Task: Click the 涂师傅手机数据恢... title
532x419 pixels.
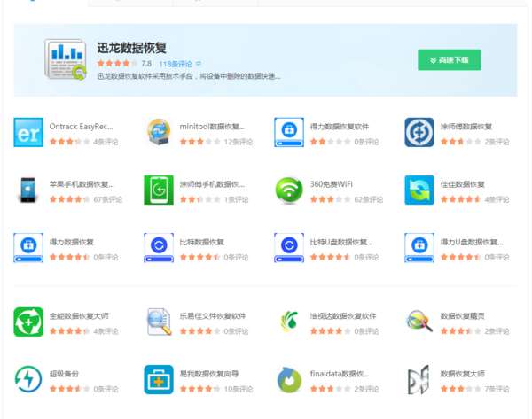Action: click(212, 184)
